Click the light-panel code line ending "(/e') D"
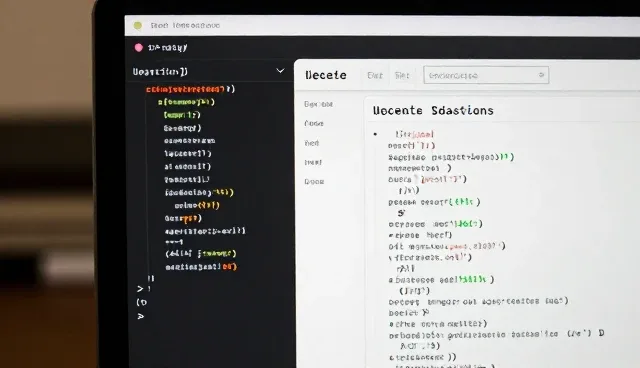Viewport: 640px width, 368px height. tap(496, 334)
